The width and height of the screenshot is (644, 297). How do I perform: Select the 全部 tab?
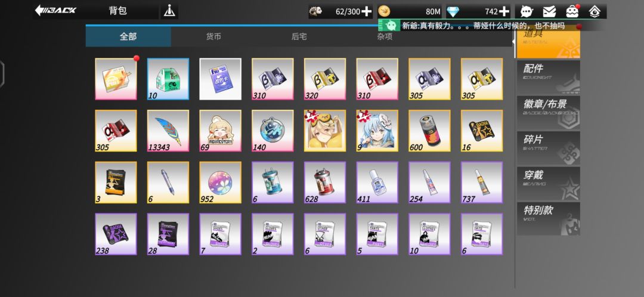(x=128, y=36)
